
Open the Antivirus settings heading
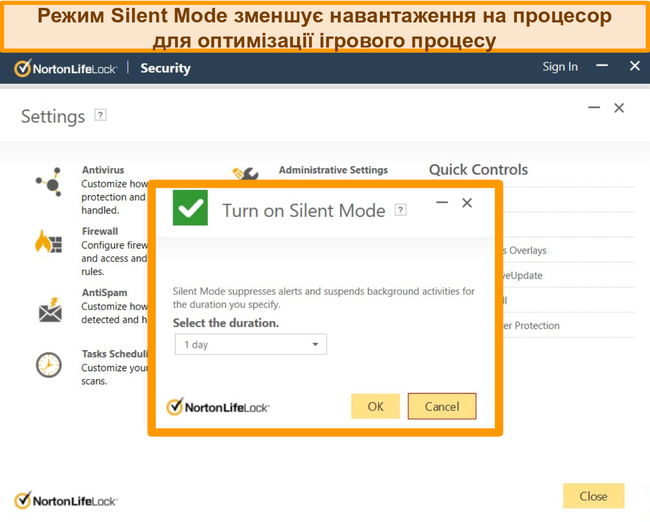point(103,170)
